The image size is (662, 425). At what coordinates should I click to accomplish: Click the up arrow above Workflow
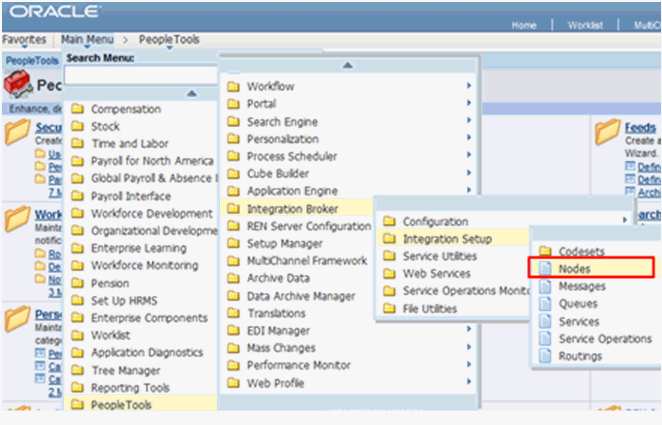coord(347,65)
